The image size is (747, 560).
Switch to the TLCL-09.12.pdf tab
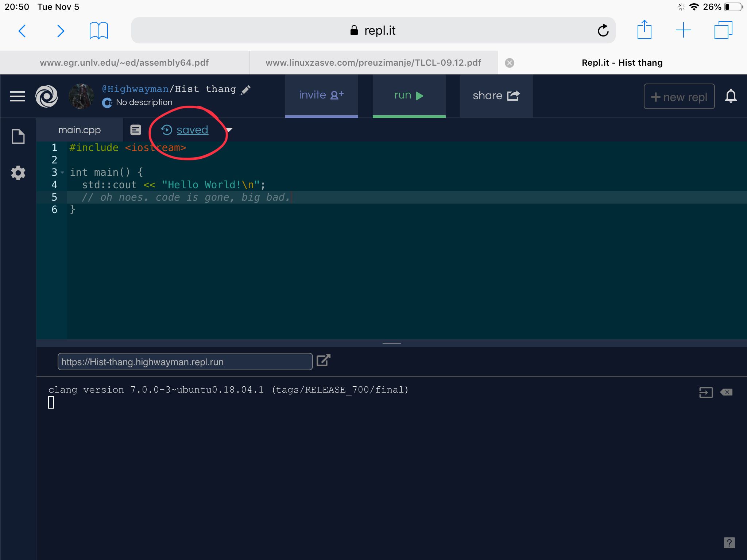(373, 63)
